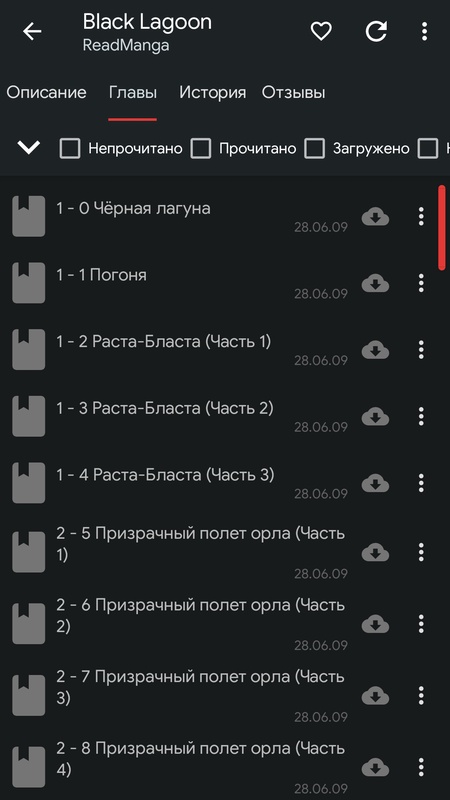
Task: Download chapter 2 - 6 Призрачный полет орла
Action: (376, 623)
